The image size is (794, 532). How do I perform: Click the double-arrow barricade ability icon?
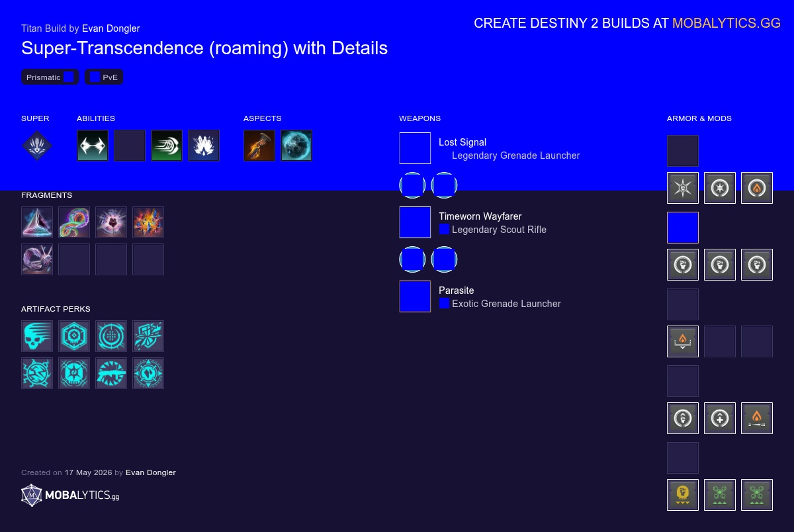93,146
